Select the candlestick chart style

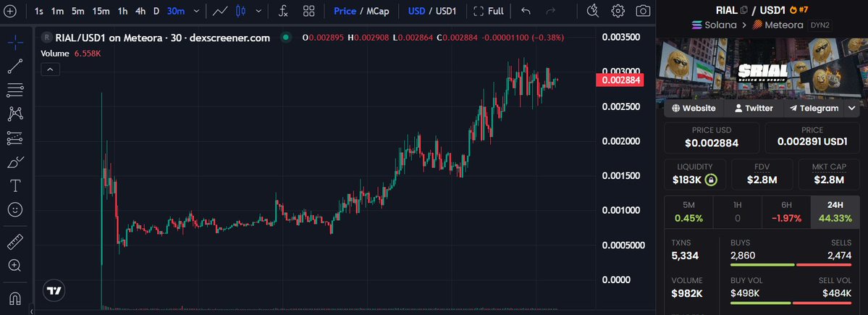click(241, 11)
